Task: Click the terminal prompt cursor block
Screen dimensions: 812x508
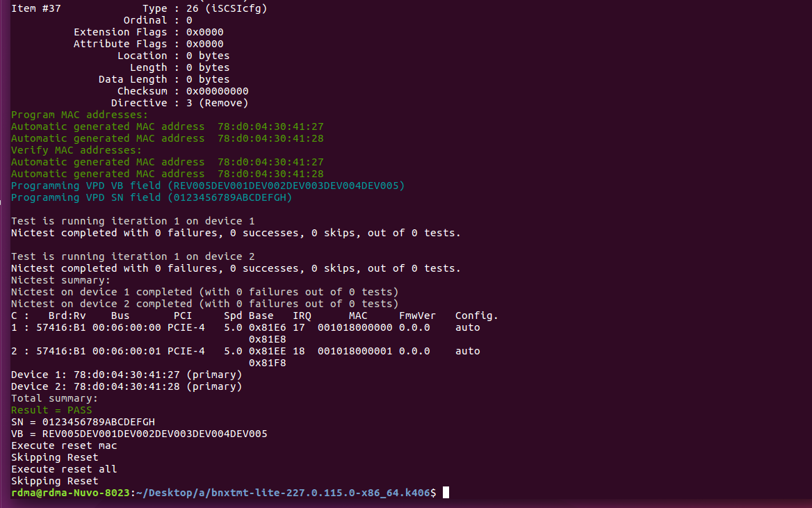Action: click(x=446, y=493)
